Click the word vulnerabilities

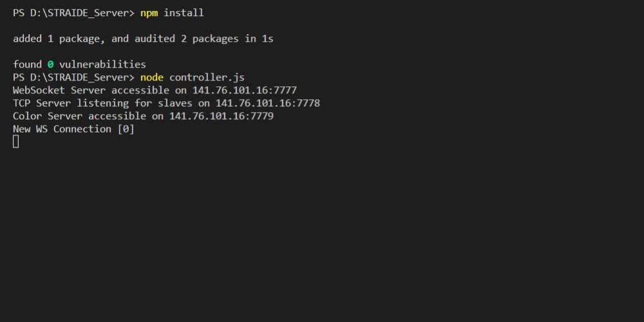pos(102,64)
